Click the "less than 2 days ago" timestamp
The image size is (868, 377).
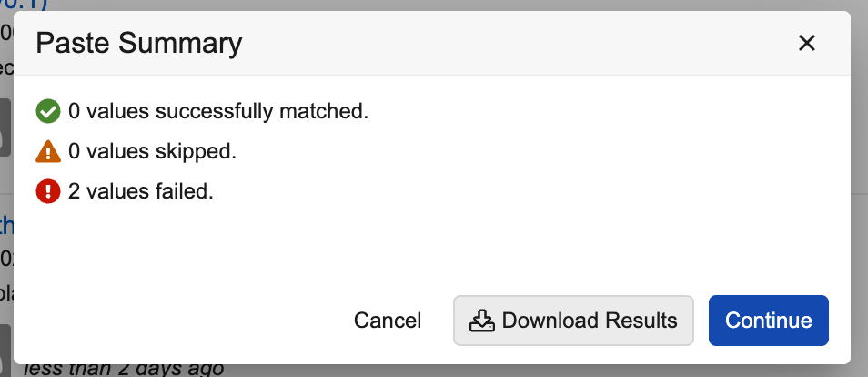pyautogui.click(x=123, y=369)
